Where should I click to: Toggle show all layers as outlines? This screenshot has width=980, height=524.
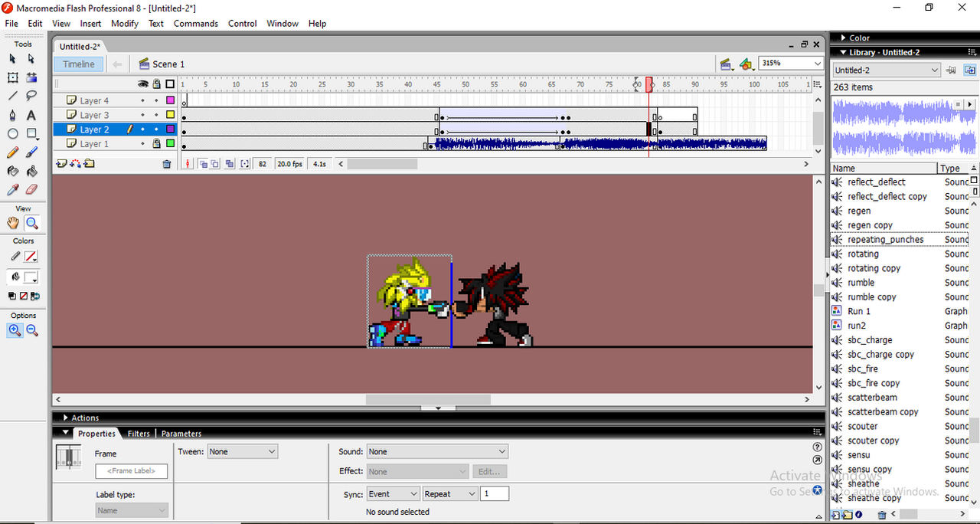click(x=170, y=84)
